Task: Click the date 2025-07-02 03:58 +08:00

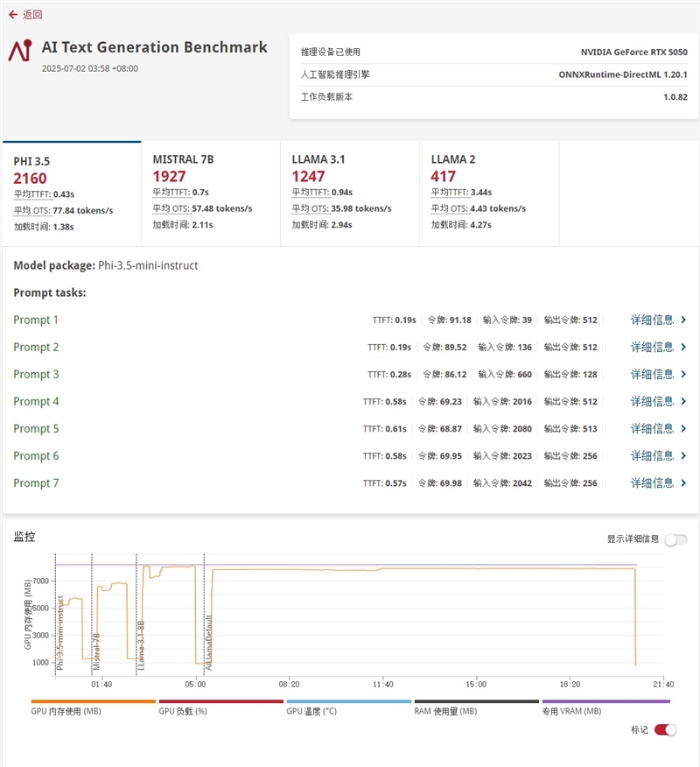Action: pos(90,68)
